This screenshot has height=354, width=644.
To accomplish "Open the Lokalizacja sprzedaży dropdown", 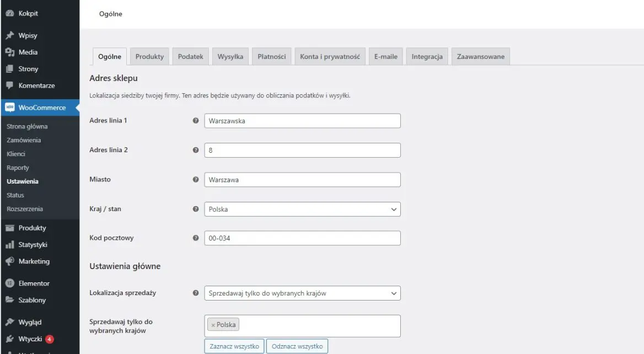I will (302, 293).
